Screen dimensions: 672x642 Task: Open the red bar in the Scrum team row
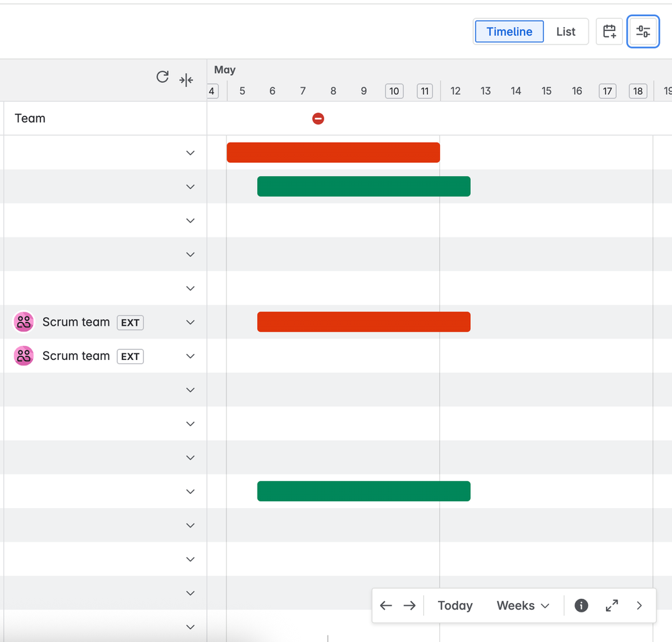click(x=364, y=322)
